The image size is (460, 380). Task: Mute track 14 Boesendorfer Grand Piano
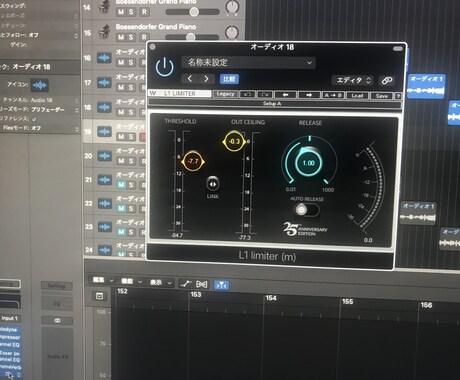point(121,12)
